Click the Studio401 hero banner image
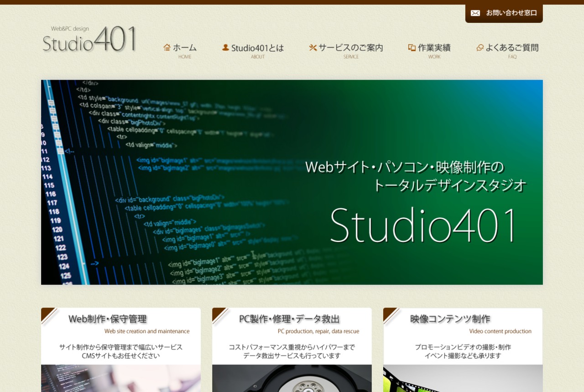The width and height of the screenshot is (584, 392). click(x=292, y=182)
